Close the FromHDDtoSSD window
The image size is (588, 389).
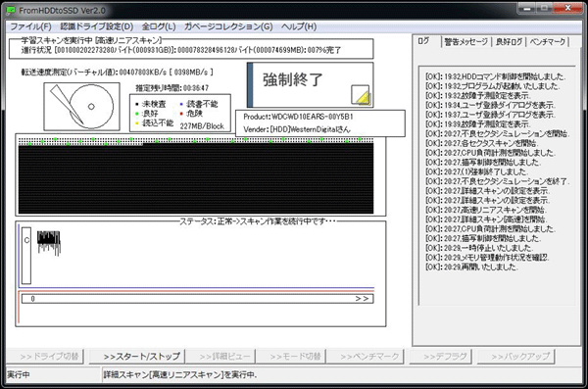click(567, 8)
